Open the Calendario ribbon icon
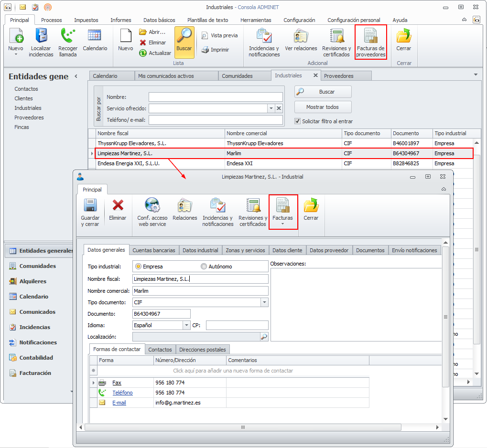487x448 pixels. point(95,40)
